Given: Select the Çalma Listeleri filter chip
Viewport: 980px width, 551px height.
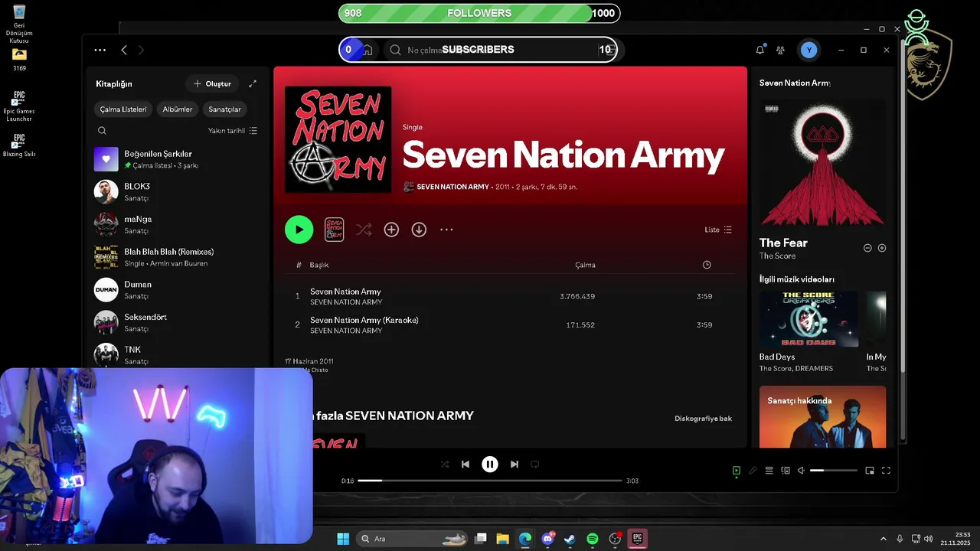Looking at the screenshot, I should [122, 109].
